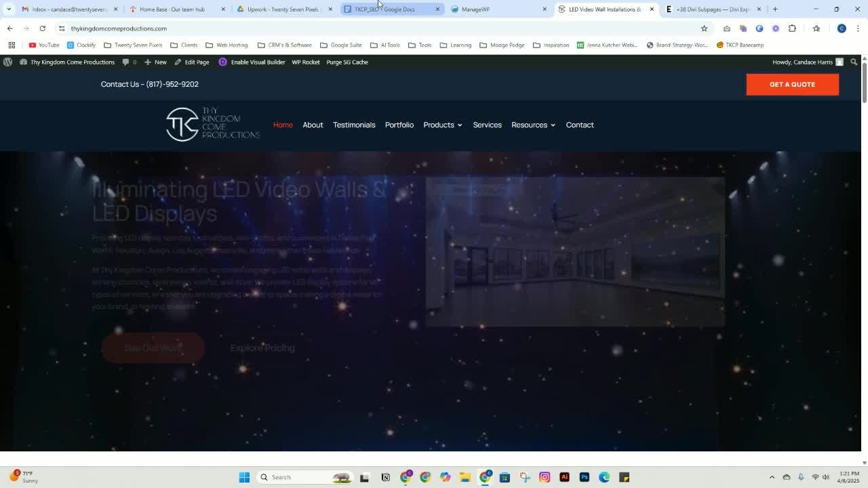Open the screenshot camera extension icon
868x488 pixels.
click(727, 28)
